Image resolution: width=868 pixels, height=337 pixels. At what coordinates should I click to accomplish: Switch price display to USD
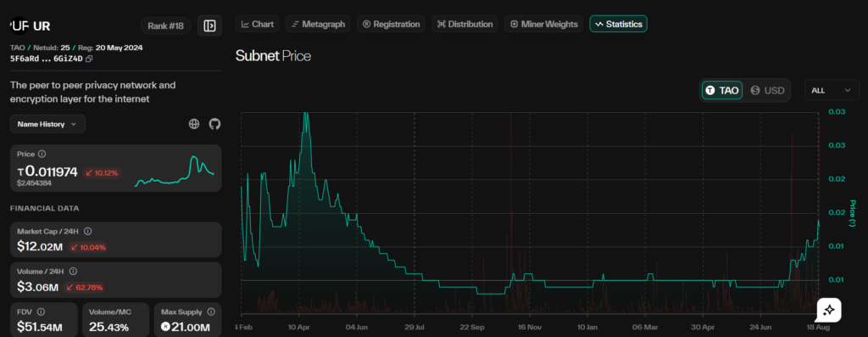pos(767,90)
